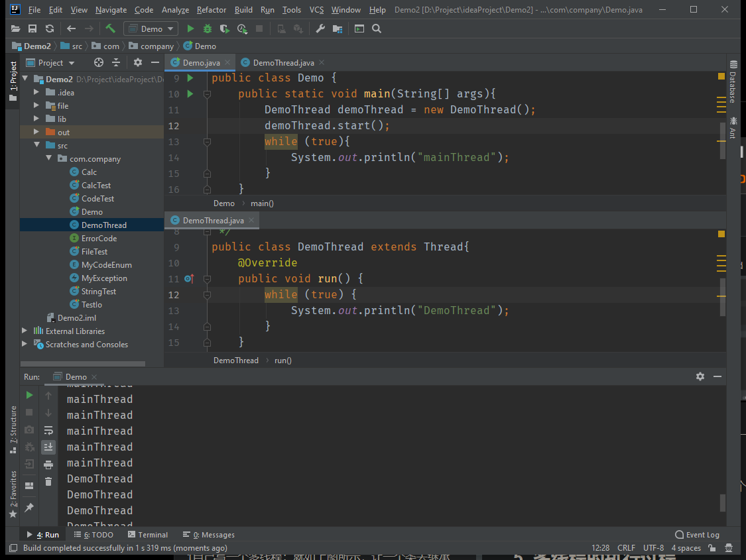Clear all console output with trash icon

pos(48,482)
